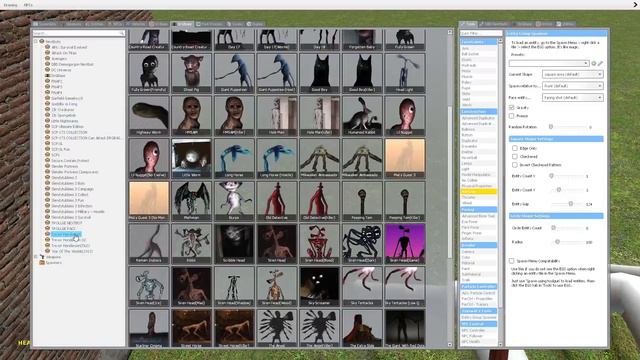Enable Spawn Menu Compatibility checkbox

(x=511, y=261)
